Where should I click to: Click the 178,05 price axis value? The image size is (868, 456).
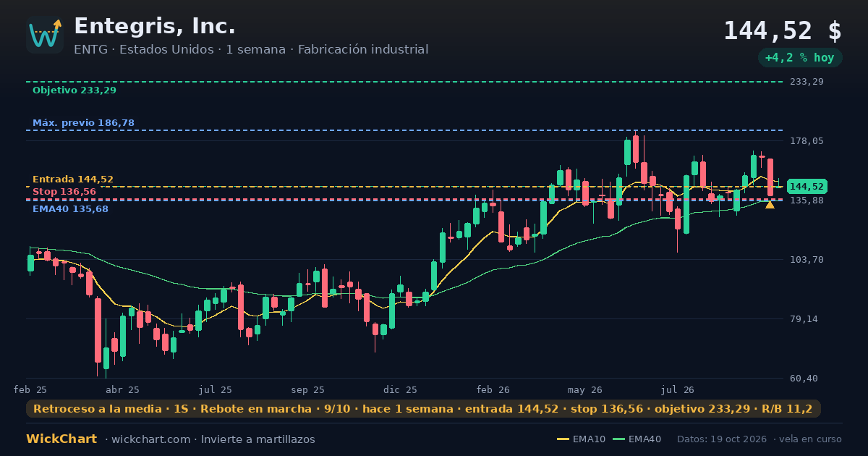point(807,141)
